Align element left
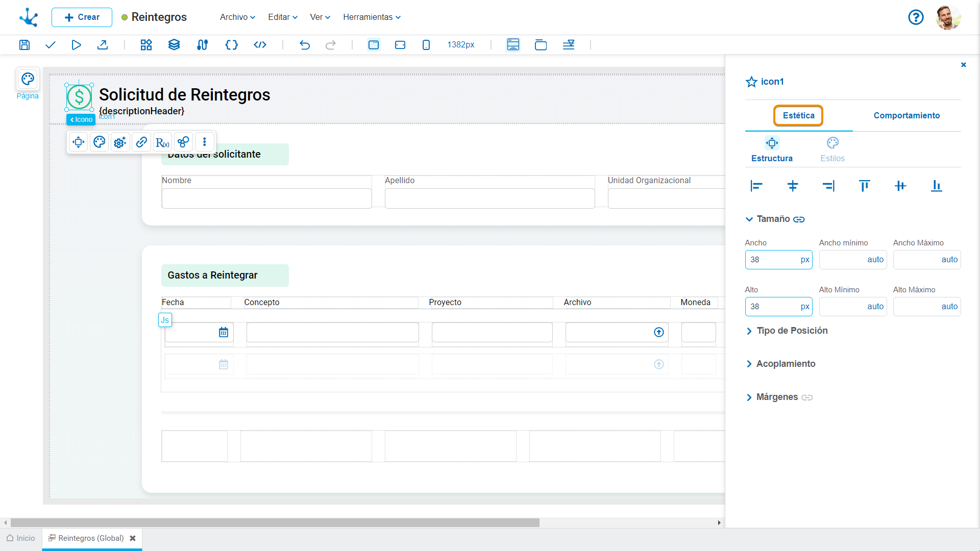The image size is (980, 551). 756,186
